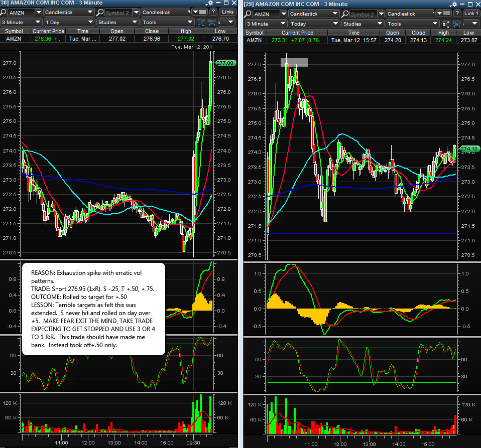Click the Open column header in window [30]
Viewport: 481px width, 448px height.
pos(117,31)
